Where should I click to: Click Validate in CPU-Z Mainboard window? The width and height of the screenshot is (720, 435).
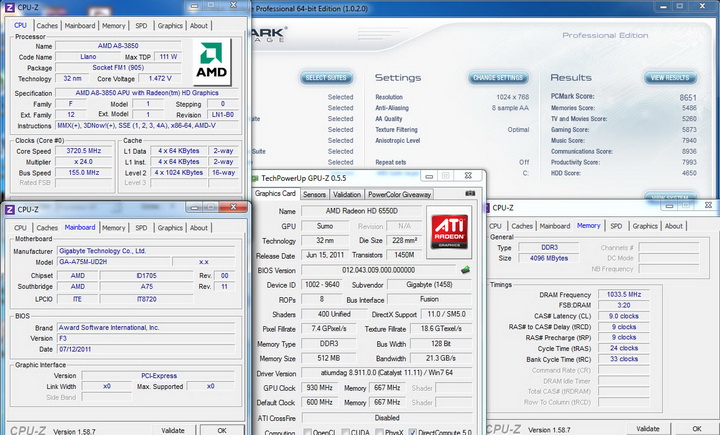click(x=173, y=430)
